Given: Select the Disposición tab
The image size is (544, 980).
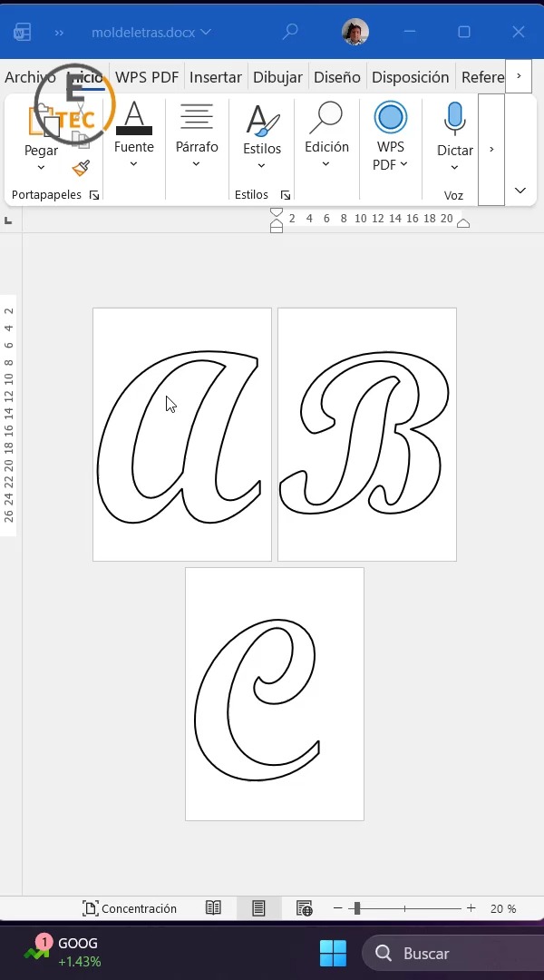Looking at the screenshot, I should (411, 77).
